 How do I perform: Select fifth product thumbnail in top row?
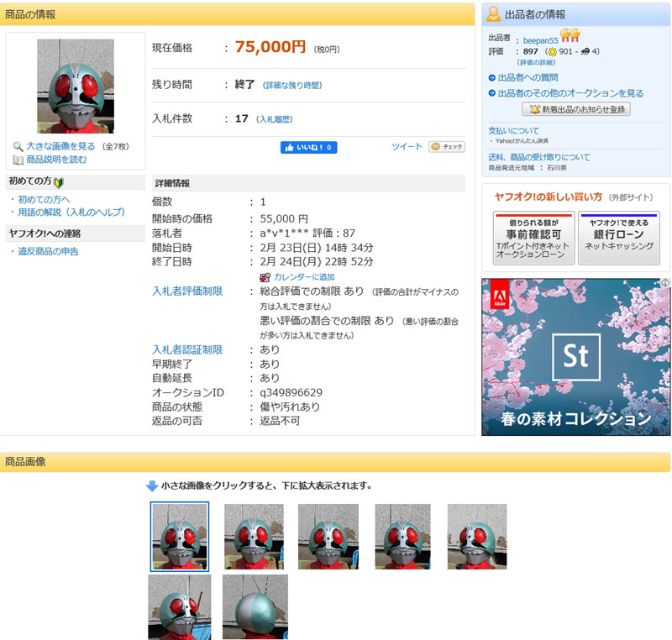[x=477, y=537]
